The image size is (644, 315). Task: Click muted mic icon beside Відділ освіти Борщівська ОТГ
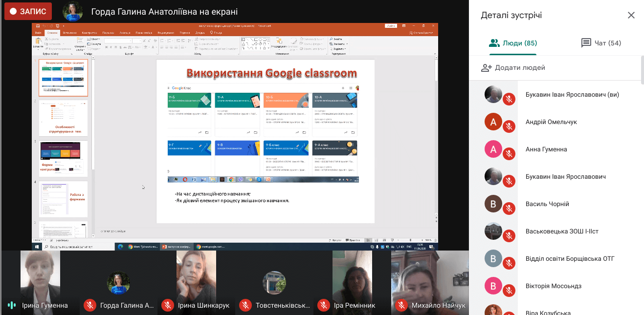tap(509, 263)
